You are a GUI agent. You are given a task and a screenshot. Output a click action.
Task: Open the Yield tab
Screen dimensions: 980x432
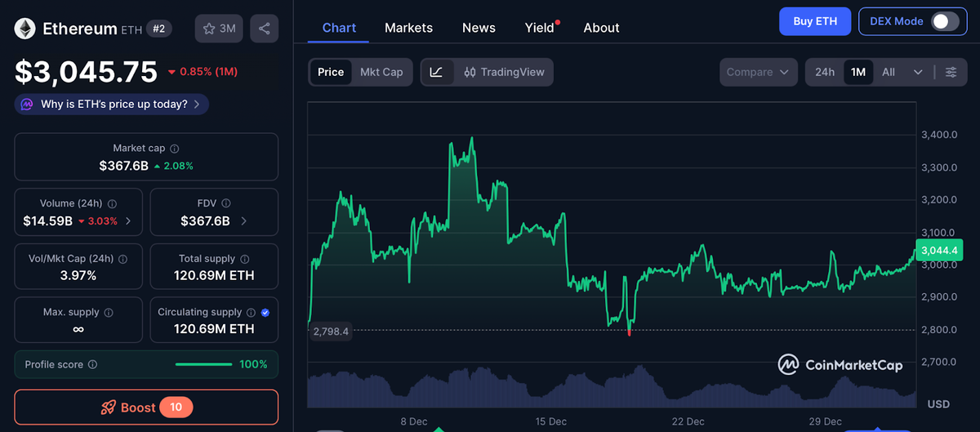pos(541,28)
